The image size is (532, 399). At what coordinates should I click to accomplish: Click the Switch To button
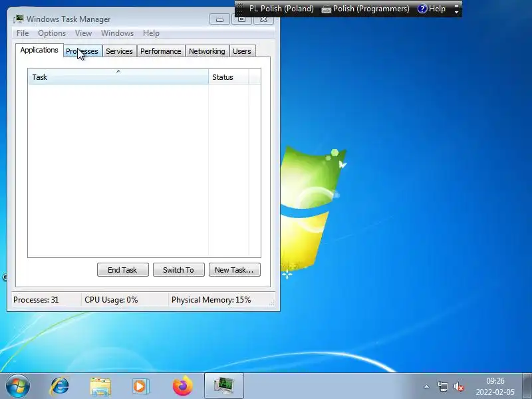179,270
